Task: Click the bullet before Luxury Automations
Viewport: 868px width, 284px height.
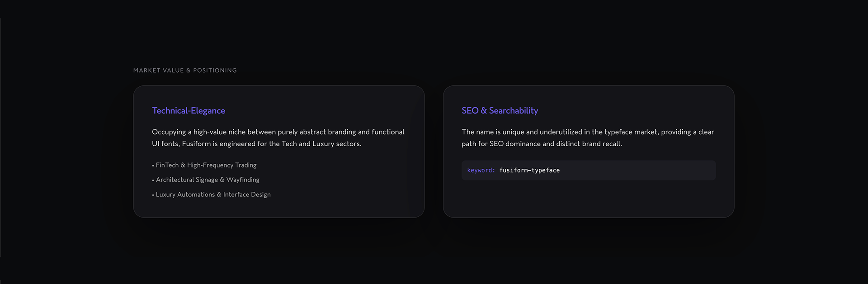Action: coord(153,195)
